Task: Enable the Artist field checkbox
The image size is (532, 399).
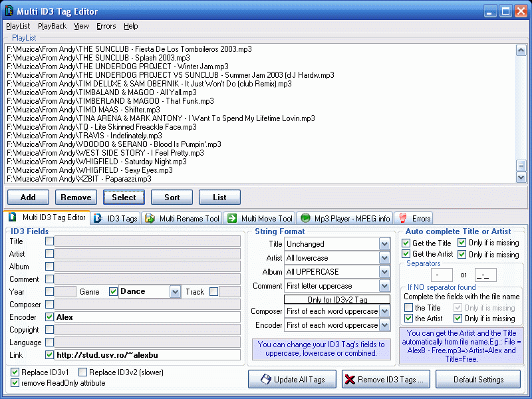Action: [49, 254]
